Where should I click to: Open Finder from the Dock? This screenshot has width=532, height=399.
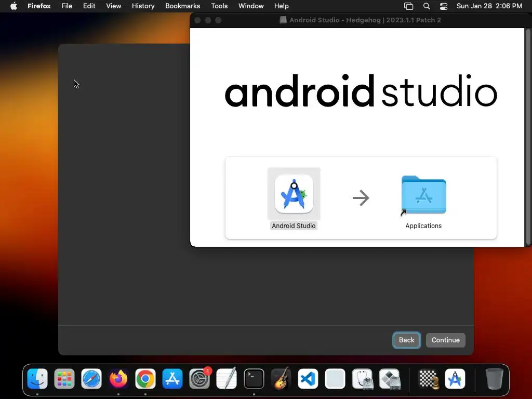point(37,379)
